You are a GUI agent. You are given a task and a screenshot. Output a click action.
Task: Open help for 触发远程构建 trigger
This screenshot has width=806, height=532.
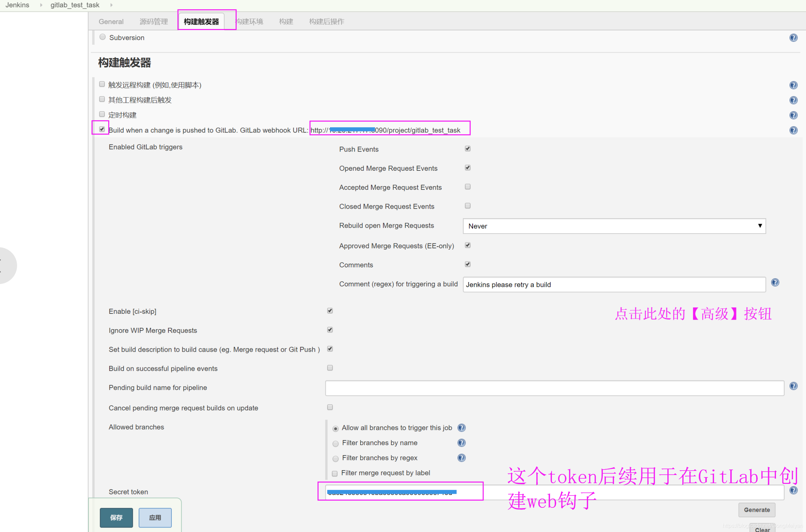click(x=793, y=85)
